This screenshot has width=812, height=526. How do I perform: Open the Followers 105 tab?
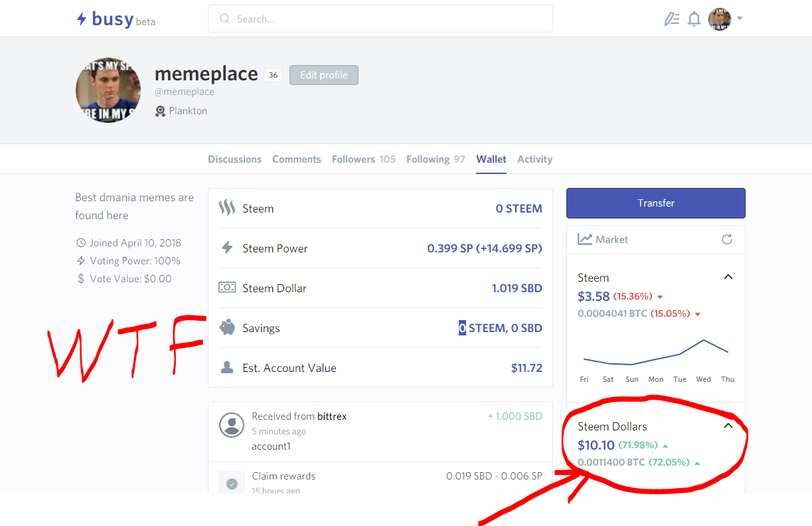(x=364, y=159)
